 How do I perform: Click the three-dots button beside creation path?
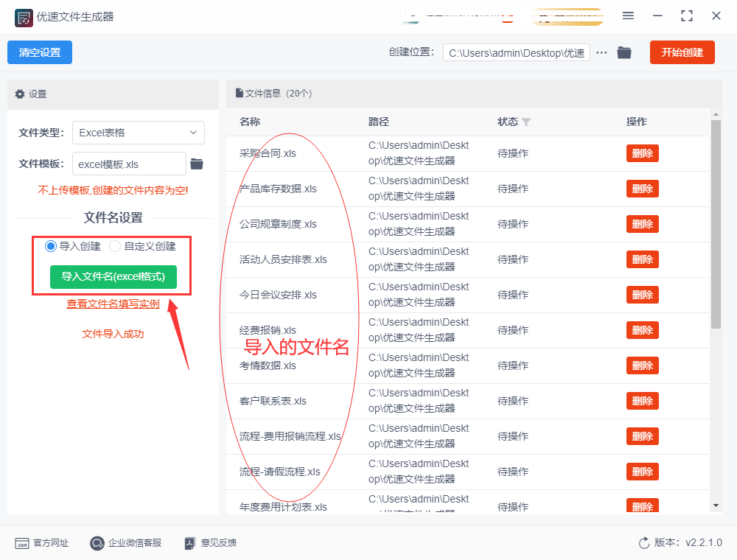pos(602,52)
